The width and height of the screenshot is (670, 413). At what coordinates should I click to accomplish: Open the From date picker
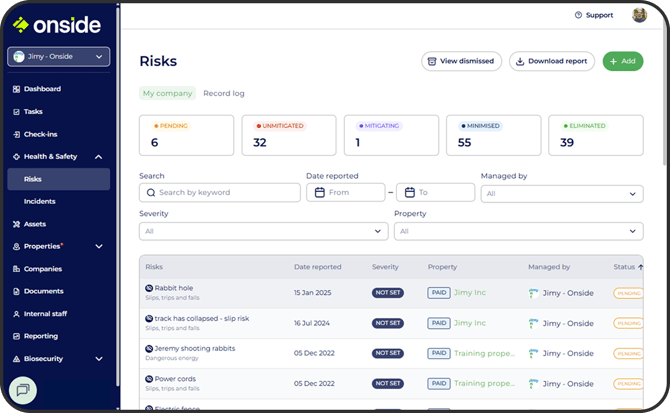(x=345, y=192)
